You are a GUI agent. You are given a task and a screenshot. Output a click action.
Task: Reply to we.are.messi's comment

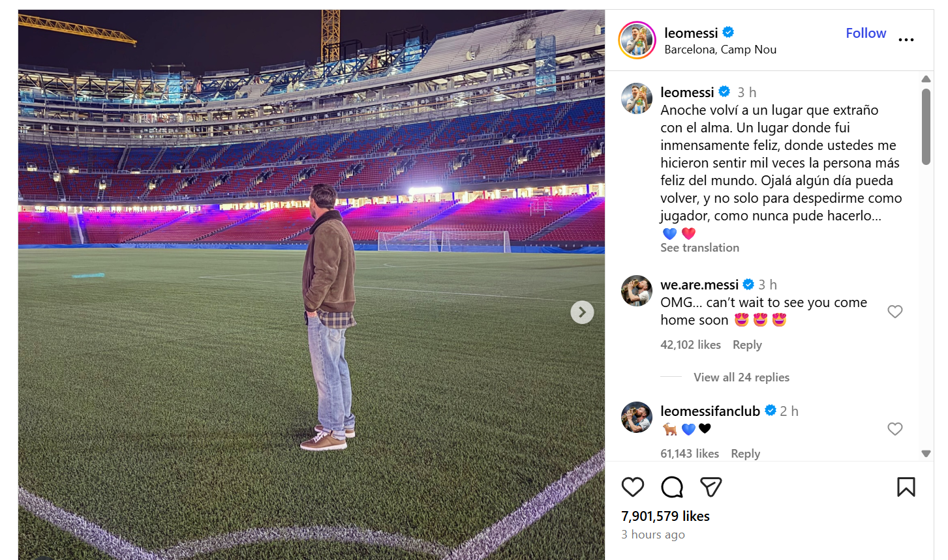[746, 344]
